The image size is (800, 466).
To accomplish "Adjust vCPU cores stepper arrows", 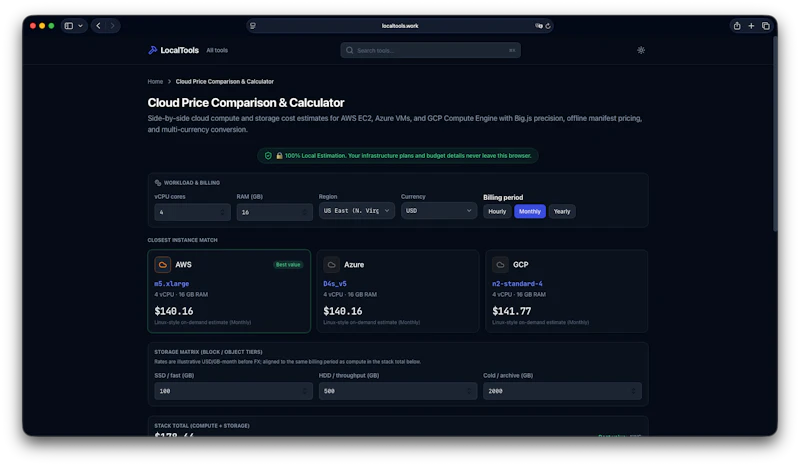I will pyautogui.click(x=222, y=212).
